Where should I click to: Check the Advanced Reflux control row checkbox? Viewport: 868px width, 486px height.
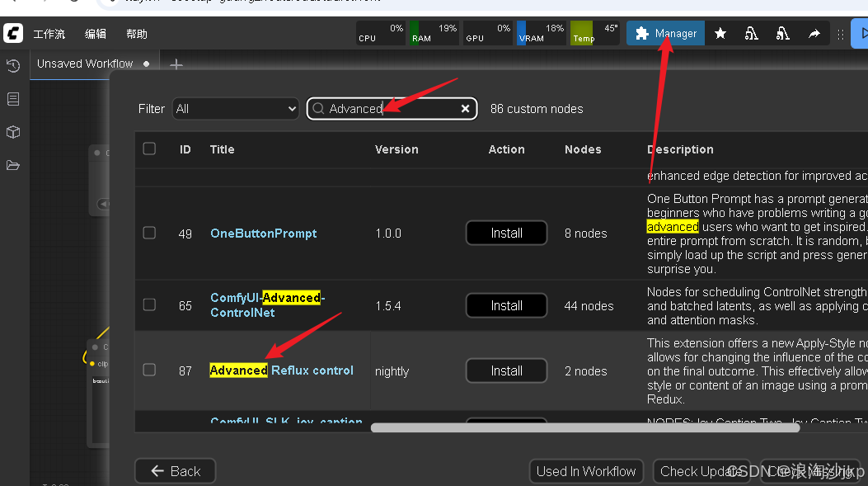(149, 370)
